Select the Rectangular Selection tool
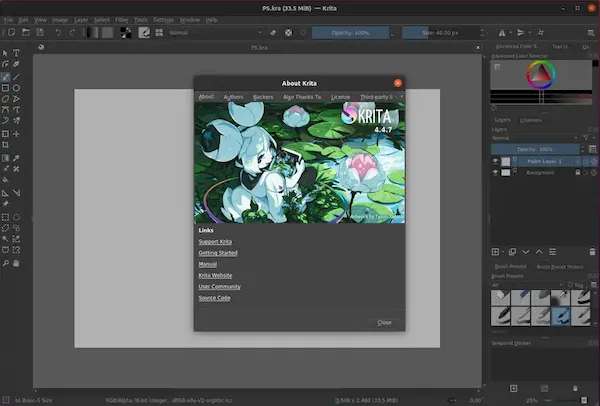This screenshot has height=406, width=600. click(5, 217)
